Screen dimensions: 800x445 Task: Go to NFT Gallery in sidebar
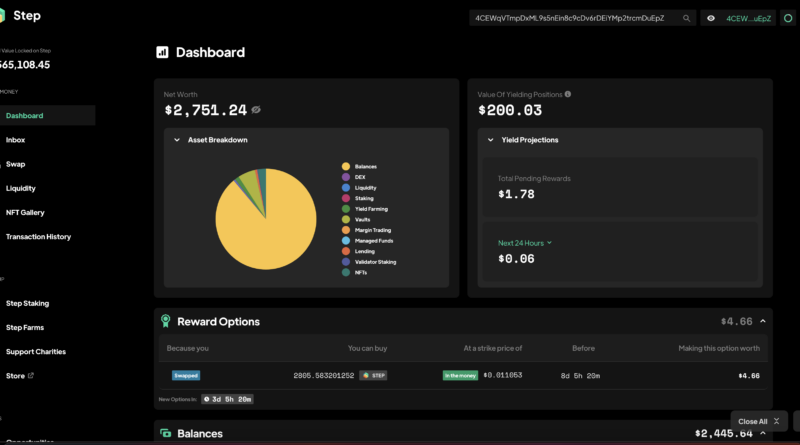click(25, 212)
